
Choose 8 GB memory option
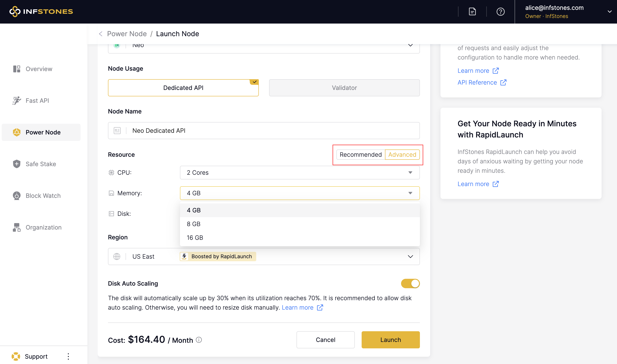pos(194,224)
